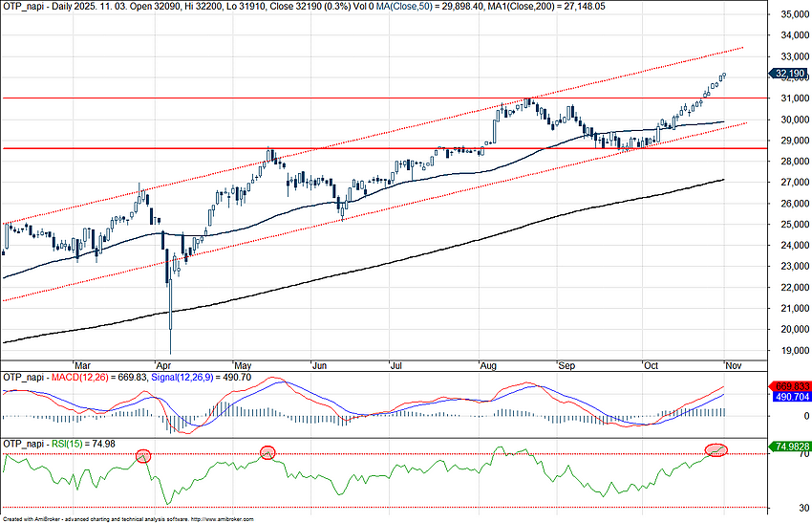The width and height of the screenshot is (812, 523).
Task: Click the 32,190 last price label
Action: [x=789, y=73]
